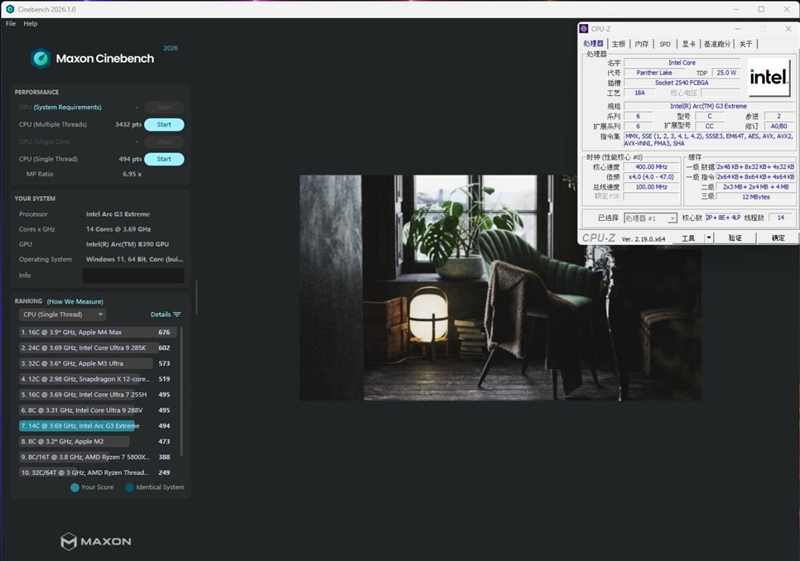This screenshot has width=800, height=561.
Task: Click the Intel logo in CPU-Z
Action: 768,78
